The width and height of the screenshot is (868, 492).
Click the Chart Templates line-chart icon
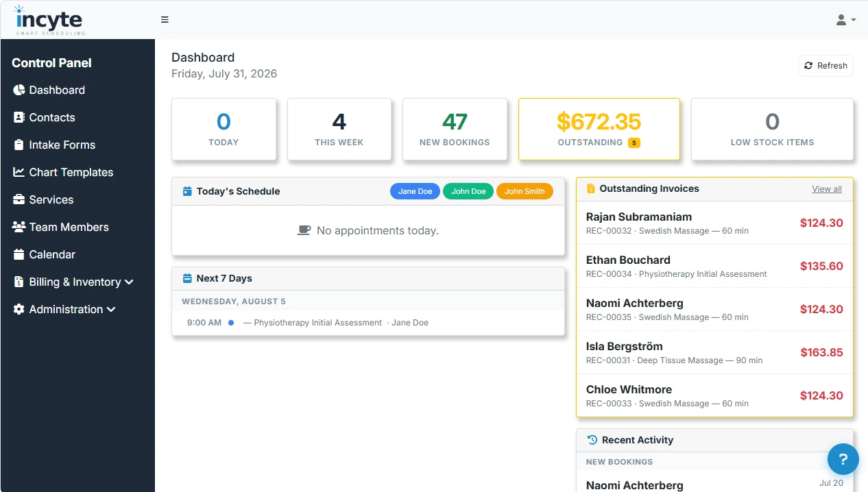tap(19, 172)
